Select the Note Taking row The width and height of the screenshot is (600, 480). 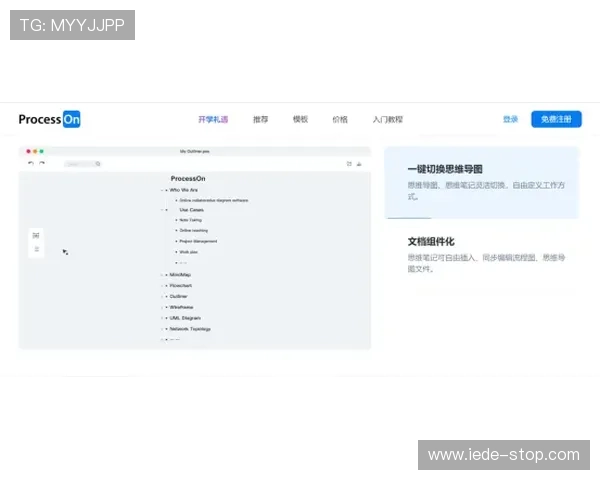[x=190, y=220]
